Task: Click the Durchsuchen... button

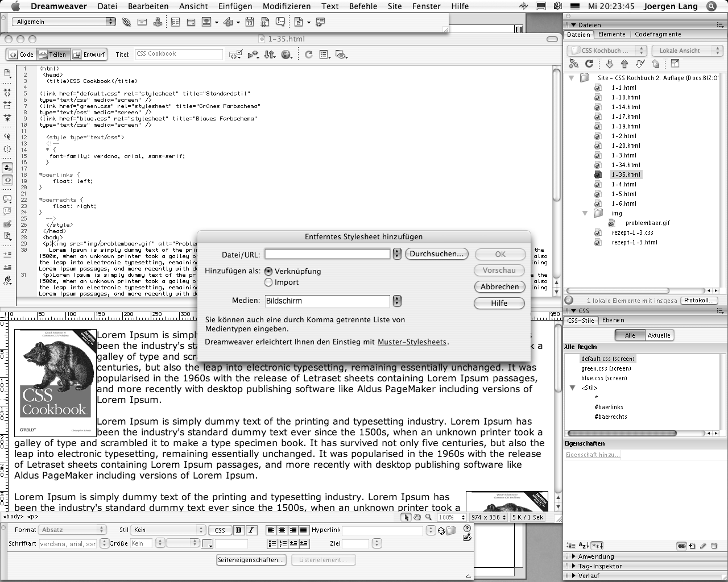Action: [437, 254]
